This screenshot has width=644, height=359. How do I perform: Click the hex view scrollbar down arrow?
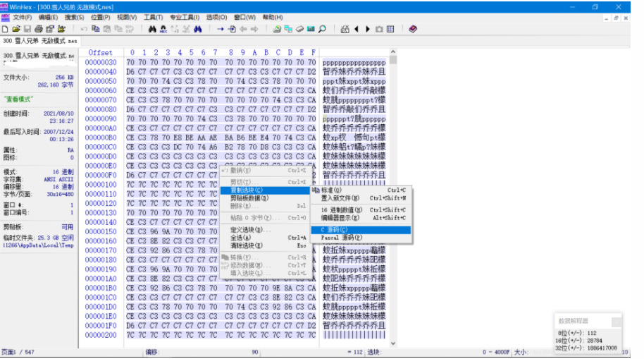[393, 343]
